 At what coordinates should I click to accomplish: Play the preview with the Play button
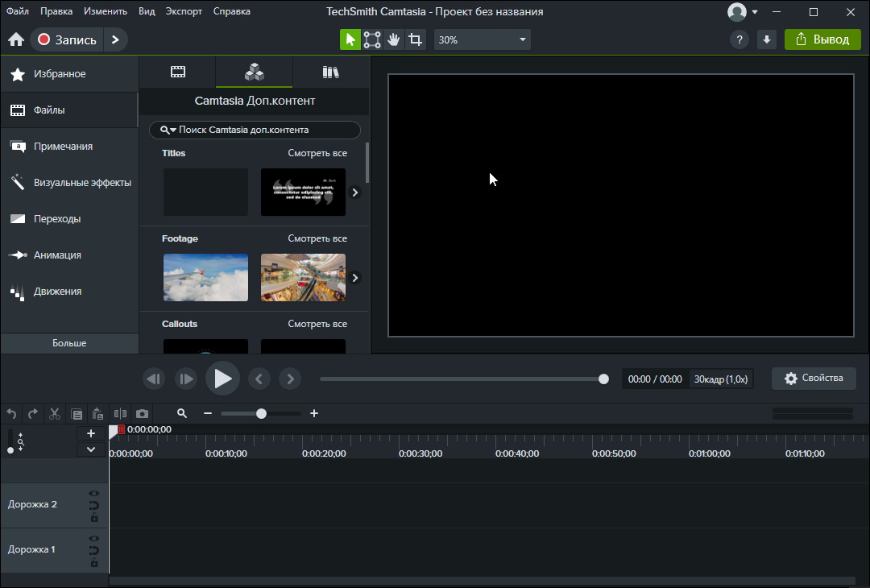click(x=222, y=379)
